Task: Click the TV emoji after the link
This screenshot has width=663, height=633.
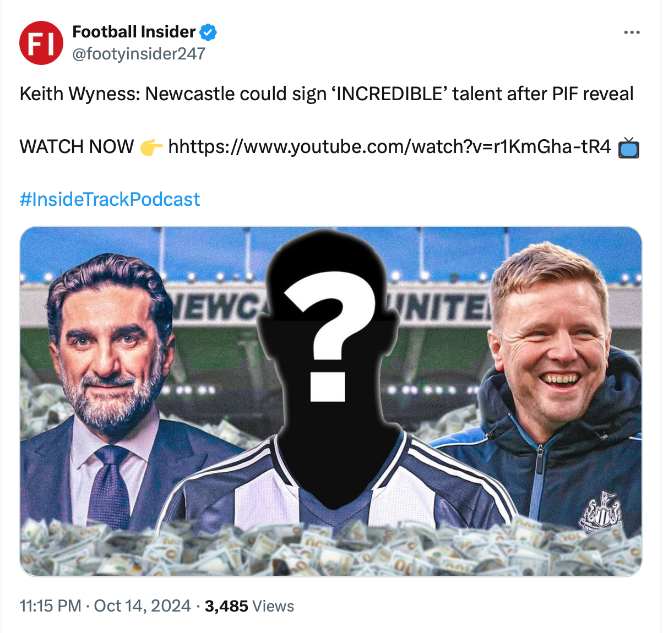Action: [x=629, y=148]
